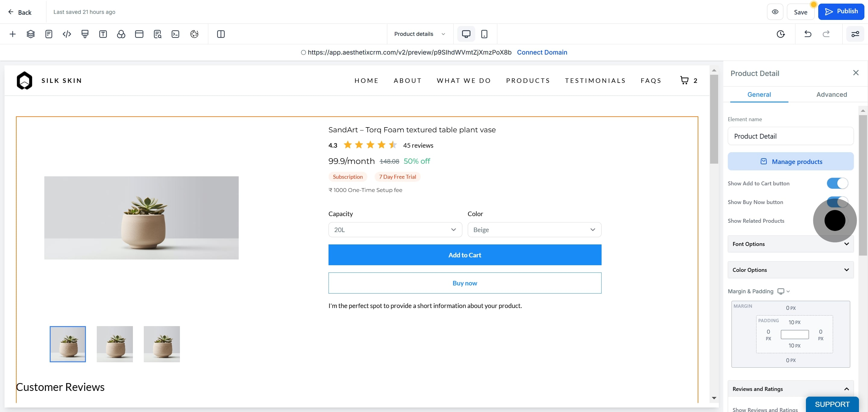This screenshot has width=868, height=412.
Task: Open the pages document icon in toolbar
Action: point(49,34)
